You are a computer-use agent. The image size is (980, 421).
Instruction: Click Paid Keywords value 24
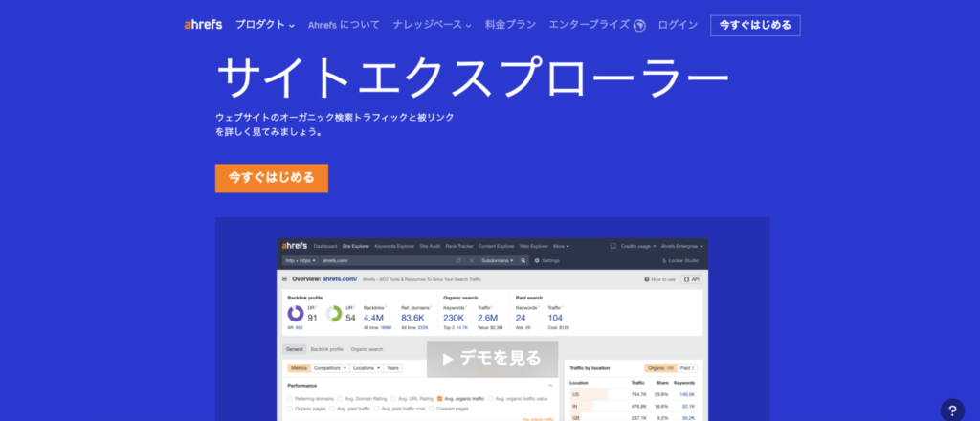(521, 318)
